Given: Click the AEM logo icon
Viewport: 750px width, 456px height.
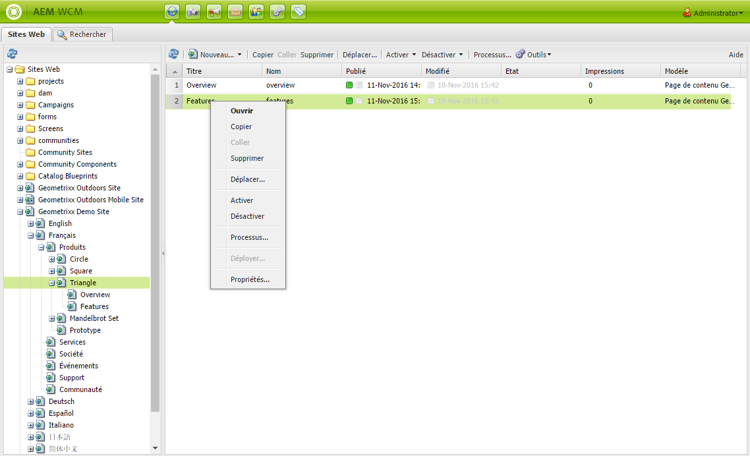Looking at the screenshot, I should pos(14,11).
